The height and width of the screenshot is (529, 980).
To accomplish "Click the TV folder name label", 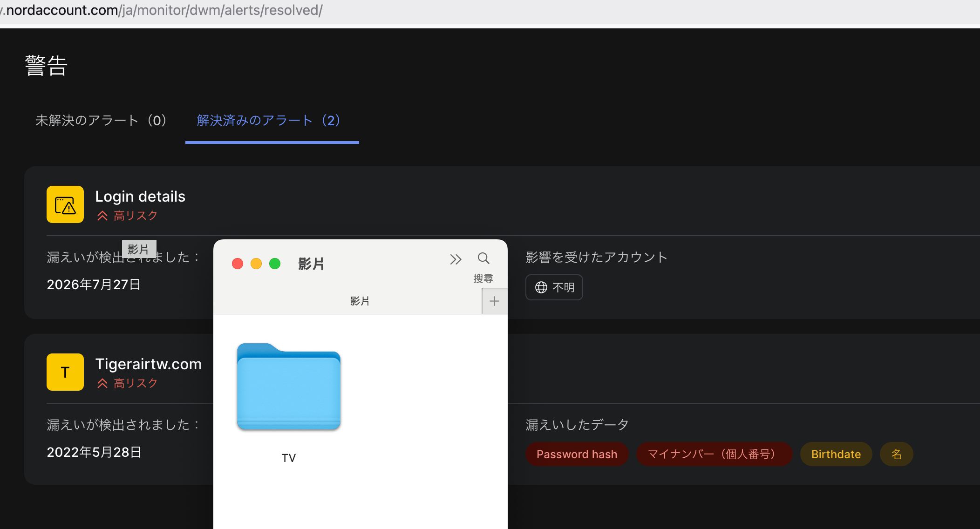I will coord(289,458).
